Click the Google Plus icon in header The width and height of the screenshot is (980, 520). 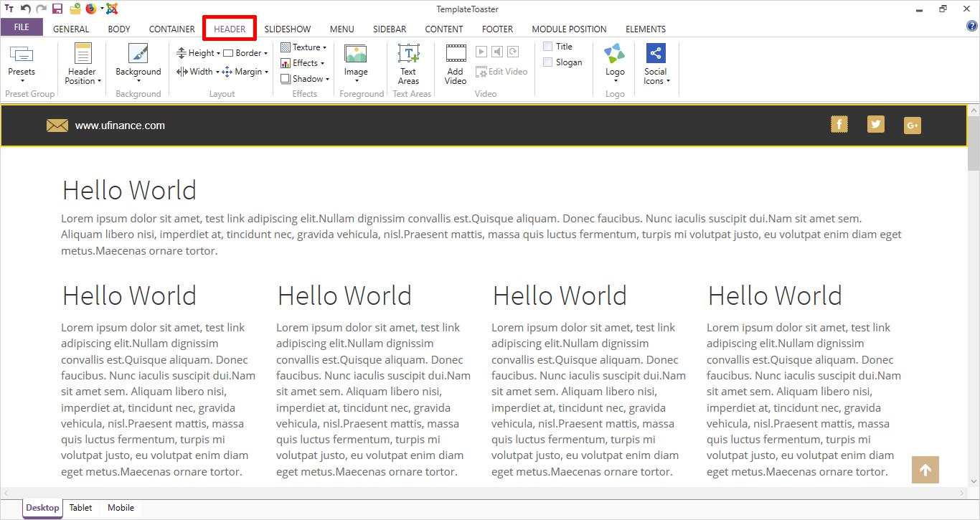912,126
